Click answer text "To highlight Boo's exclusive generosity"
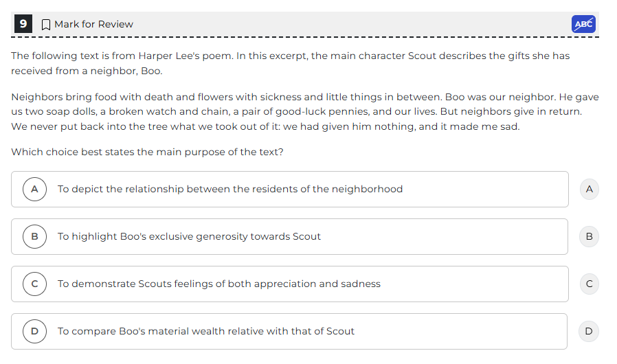 click(189, 236)
